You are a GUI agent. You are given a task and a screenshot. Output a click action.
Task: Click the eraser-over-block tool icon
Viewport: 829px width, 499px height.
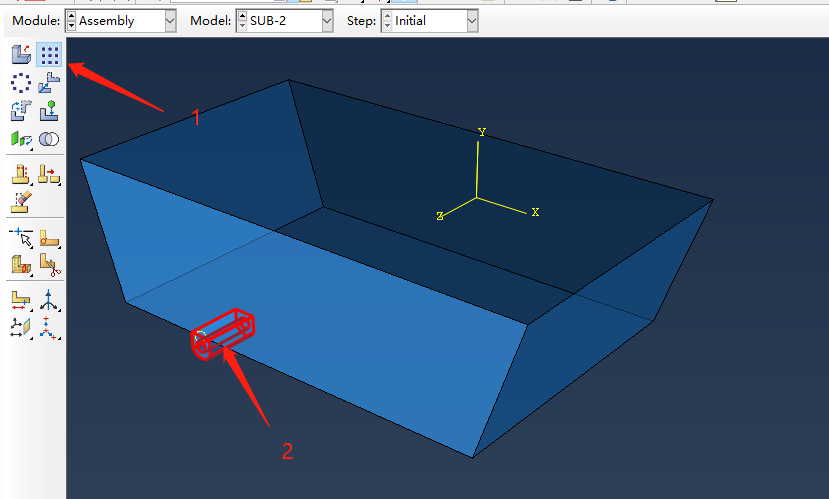point(21,200)
